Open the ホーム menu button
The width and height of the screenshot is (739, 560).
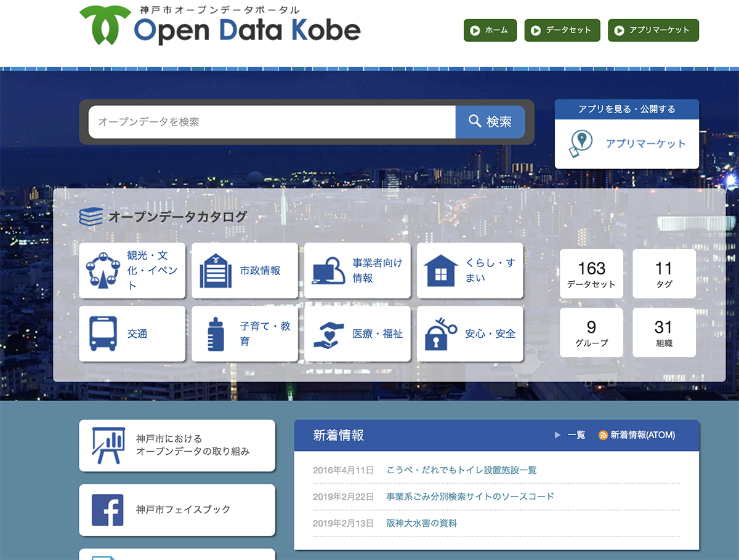490,30
